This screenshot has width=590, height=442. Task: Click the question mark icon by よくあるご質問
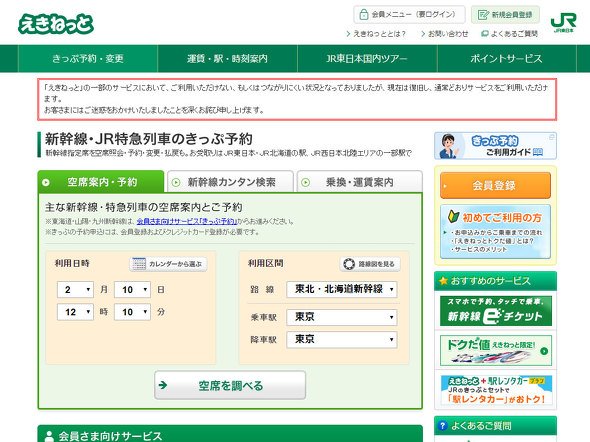pos(442,426)
